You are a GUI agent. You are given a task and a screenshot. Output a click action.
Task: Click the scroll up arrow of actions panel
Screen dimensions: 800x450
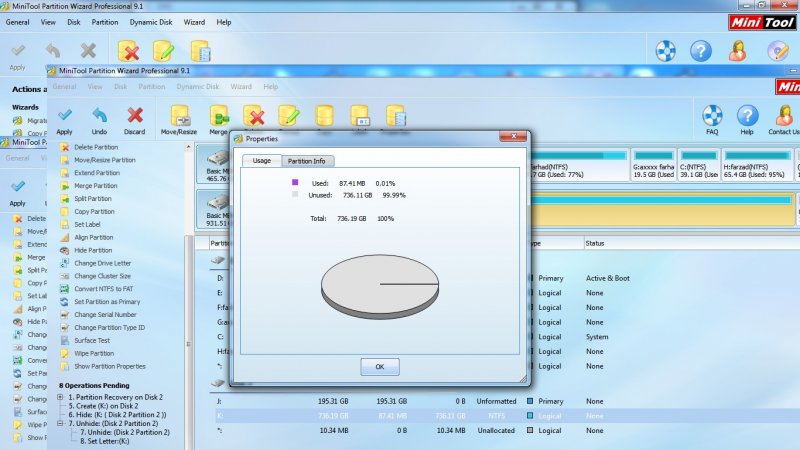click(188, 147)
